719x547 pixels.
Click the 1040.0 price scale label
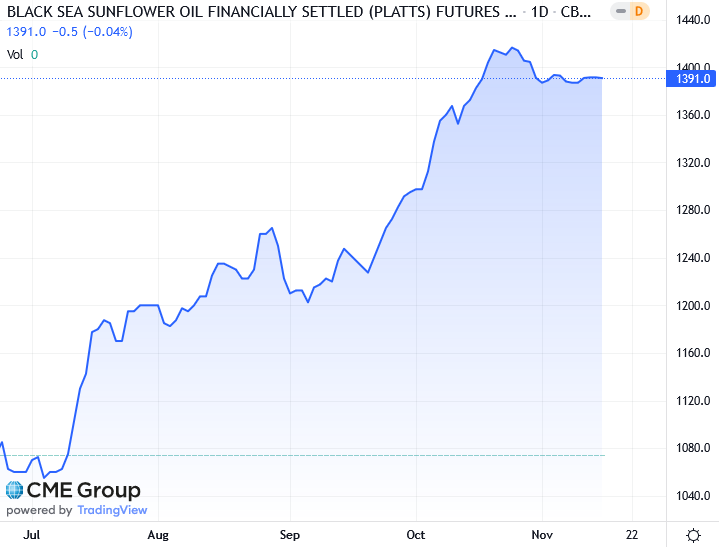tap(692, 497)
